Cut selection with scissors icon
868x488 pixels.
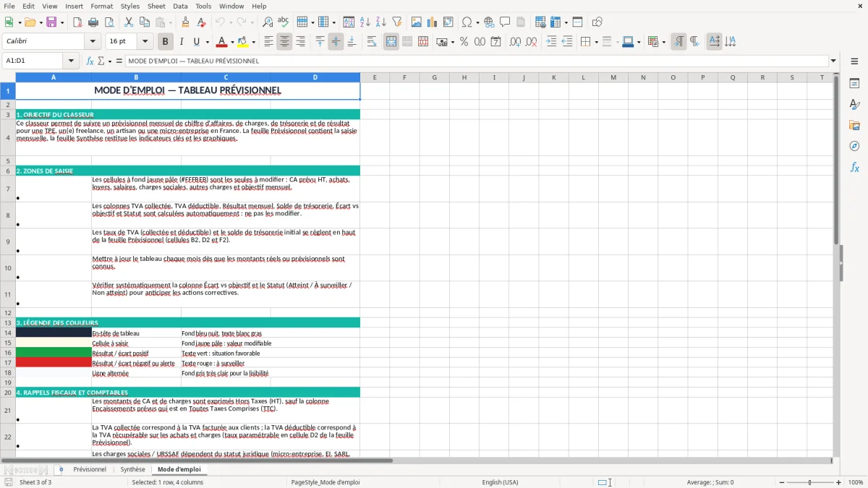[x=128, y=22]
